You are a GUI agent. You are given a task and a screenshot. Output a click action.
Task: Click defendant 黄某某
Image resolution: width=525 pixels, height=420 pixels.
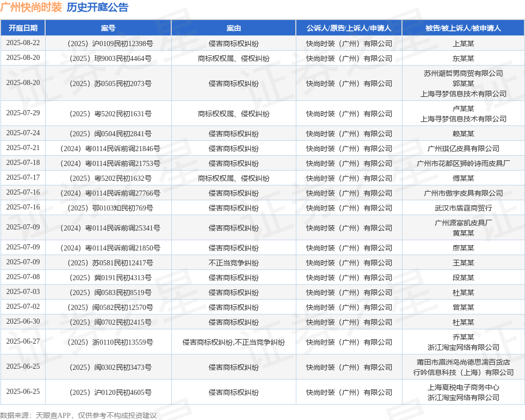[463, 233]
